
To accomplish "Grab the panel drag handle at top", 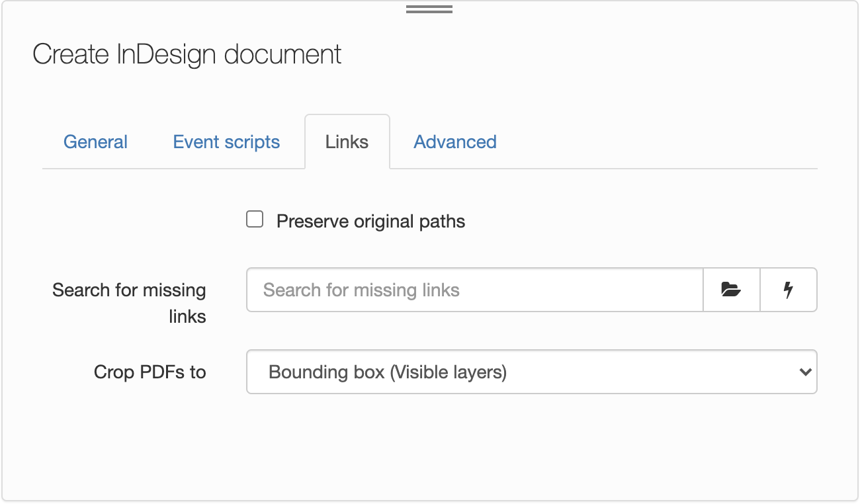I will [429, 9].
